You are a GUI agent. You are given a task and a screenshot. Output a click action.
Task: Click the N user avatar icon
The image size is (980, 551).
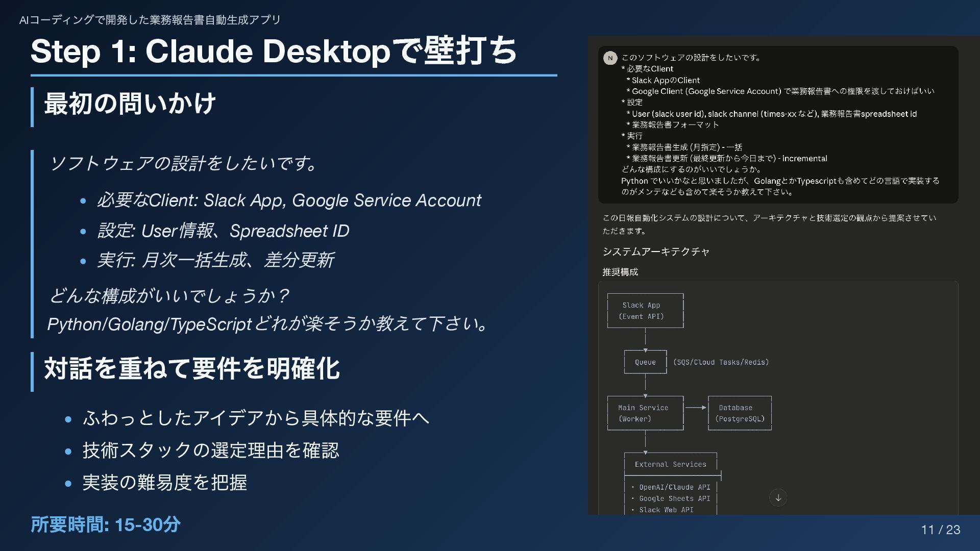tap(610, 58)
